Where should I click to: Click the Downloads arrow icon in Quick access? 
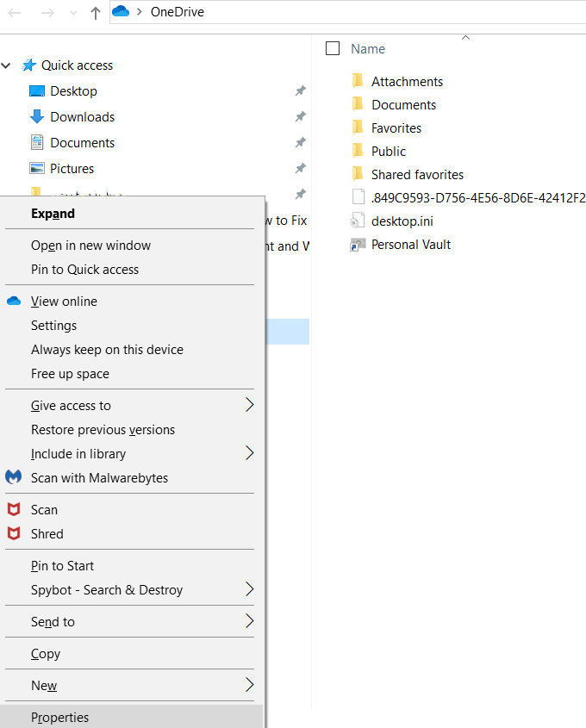(x=36, y=117)
